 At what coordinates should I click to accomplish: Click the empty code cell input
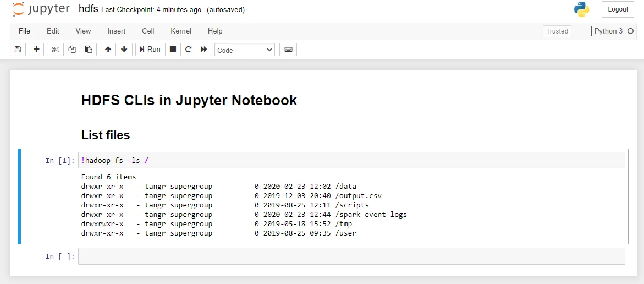[351, 256]
